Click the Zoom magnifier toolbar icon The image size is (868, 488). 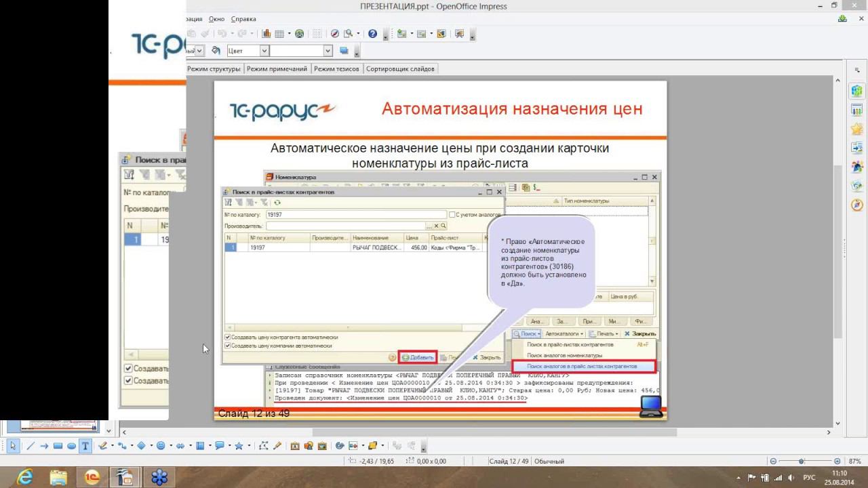(349, 33)
